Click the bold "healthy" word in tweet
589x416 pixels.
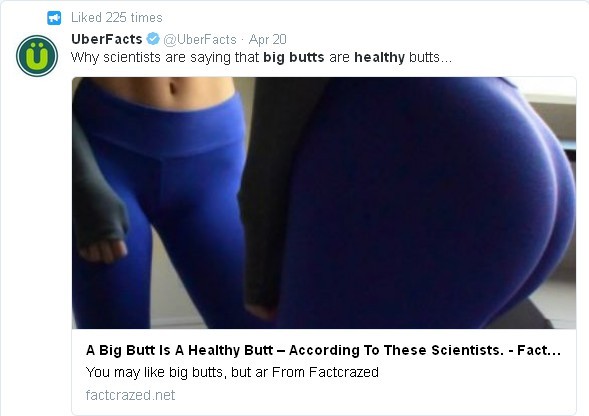pyautogui.click(x=379, y=57)
